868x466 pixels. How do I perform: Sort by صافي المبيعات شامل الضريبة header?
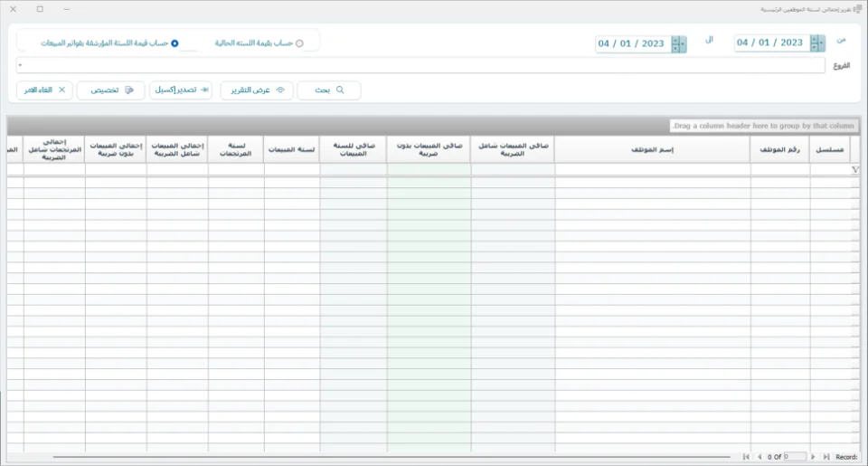tap(513, 149)
